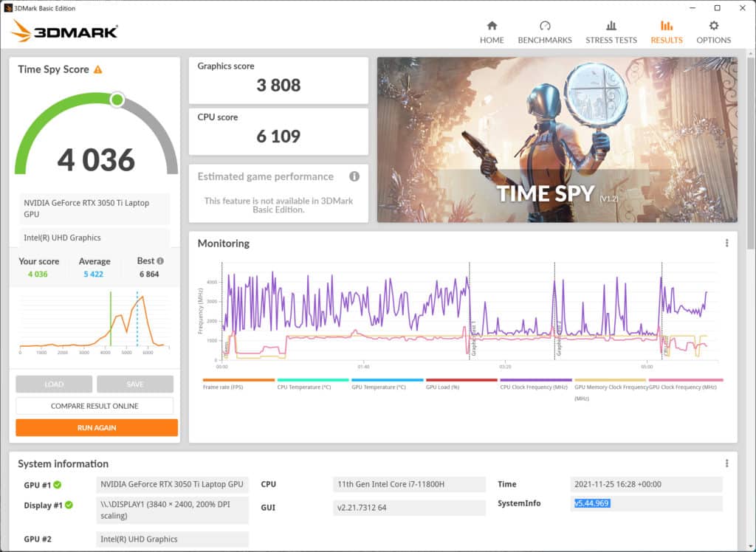The image size is (756, 552).
Task: Click the LOAD button
Action: pyautogui.click(x=54, y=384)
